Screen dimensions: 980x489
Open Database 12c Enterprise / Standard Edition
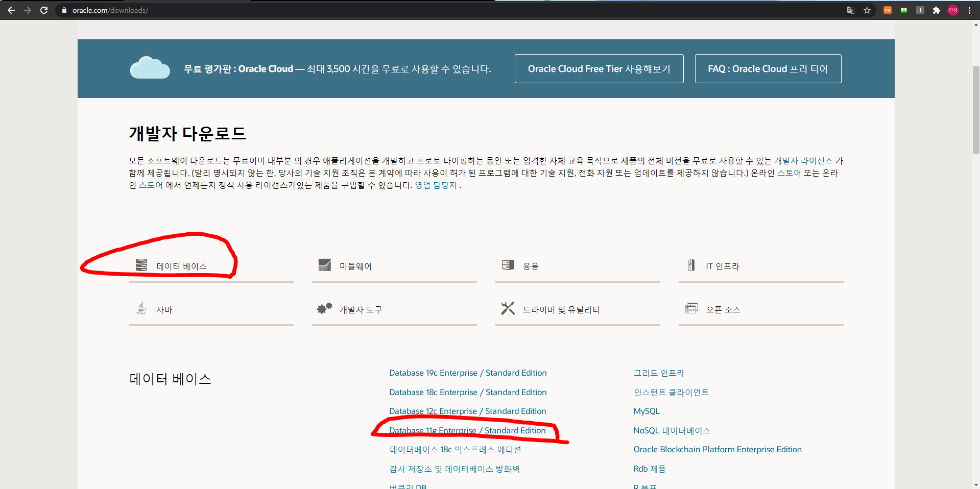click(468, 411)
